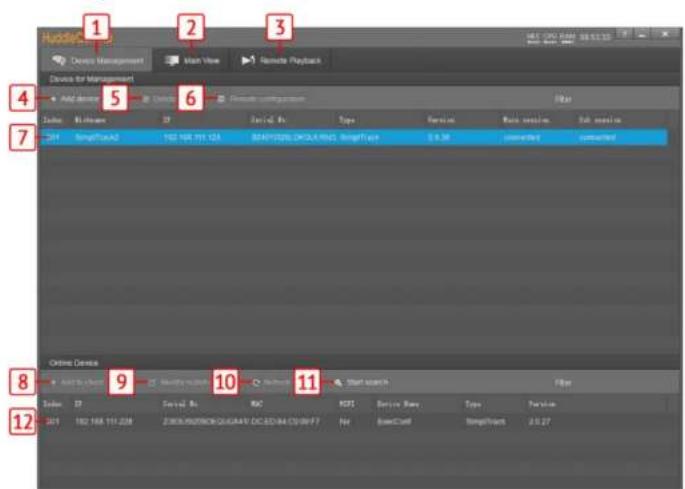This screenshot has height=489, width=685.
Task: Click the Main session column header
Action: click(526, 120)
